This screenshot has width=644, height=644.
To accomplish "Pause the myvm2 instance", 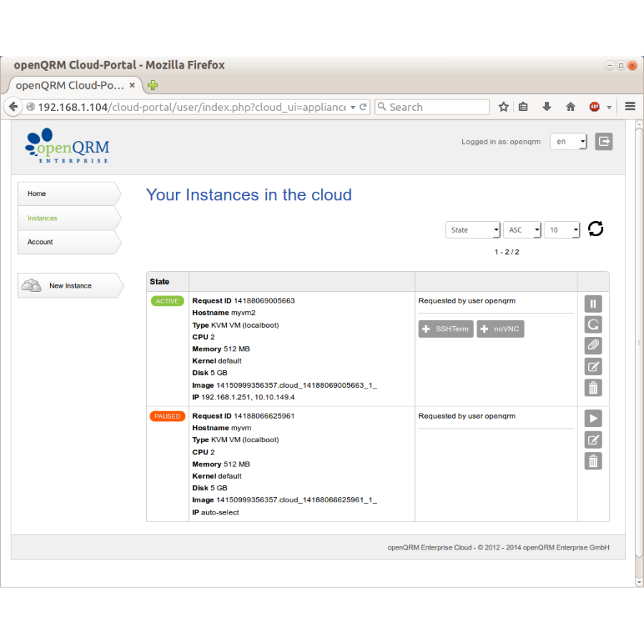I will pos(592,304).
